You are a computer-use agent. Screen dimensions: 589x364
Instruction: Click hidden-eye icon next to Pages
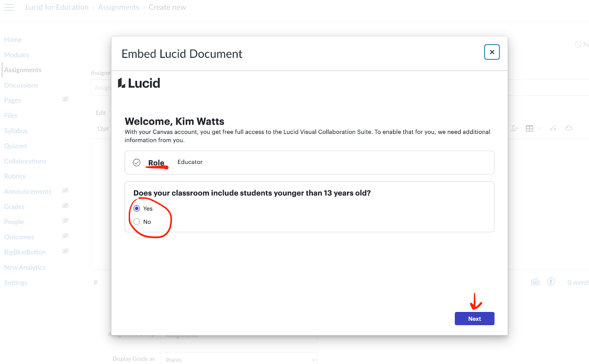pos(66,99)
